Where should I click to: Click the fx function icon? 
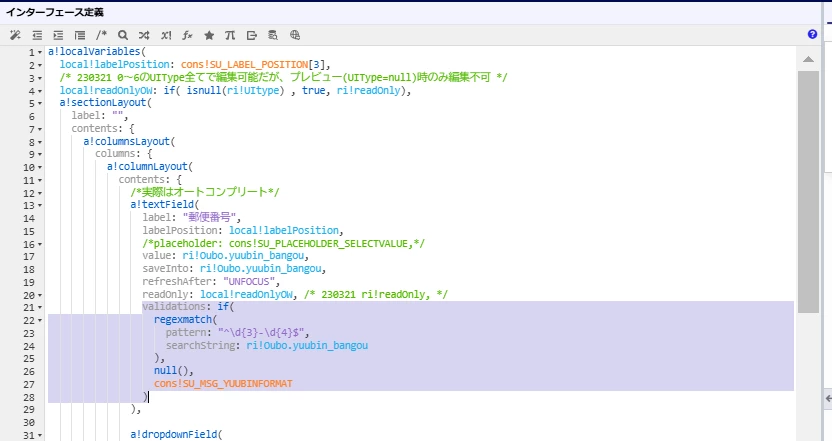pyautogui.click(x=187, y=35)
